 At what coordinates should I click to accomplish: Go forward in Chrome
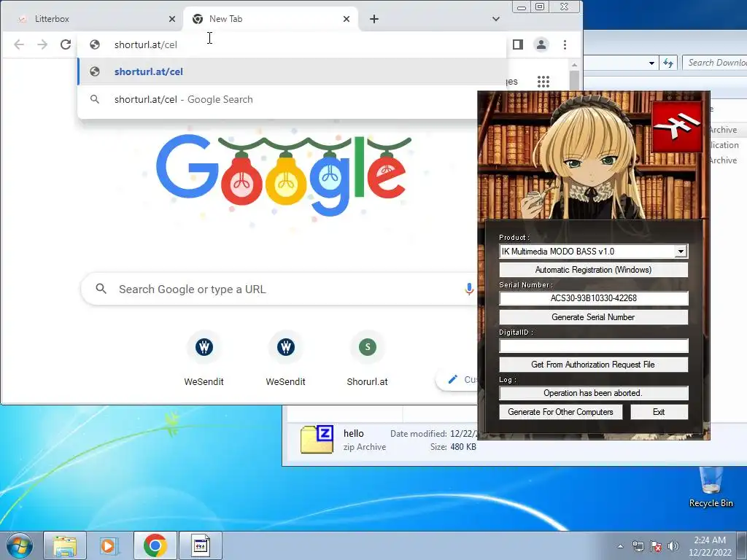click(x=42, y=44)
